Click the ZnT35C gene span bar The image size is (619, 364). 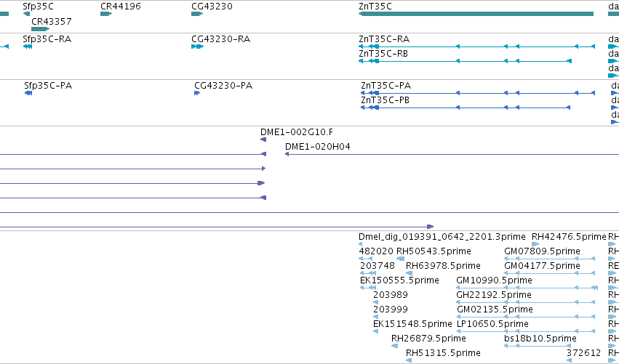(476, 14)
